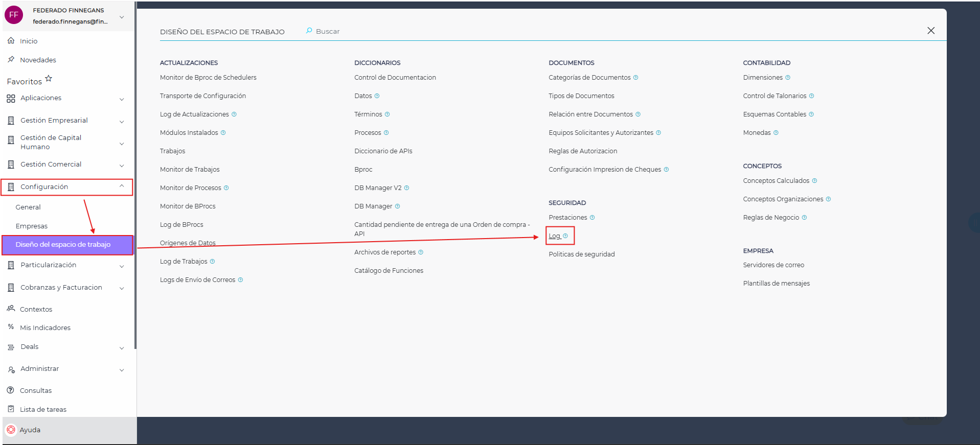
Task: Collapse the Configuración section
Action: pyautogui.click(x=122, y=186)
